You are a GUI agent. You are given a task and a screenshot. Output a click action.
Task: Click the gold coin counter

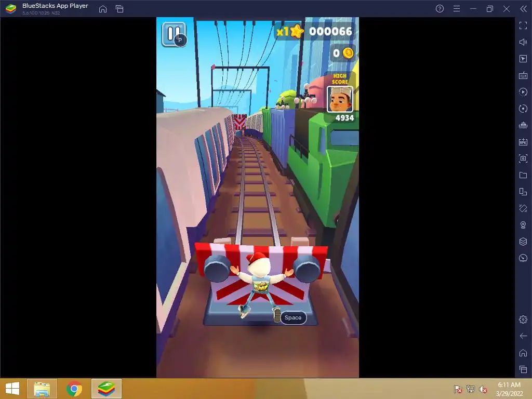(x=343, y=54)
